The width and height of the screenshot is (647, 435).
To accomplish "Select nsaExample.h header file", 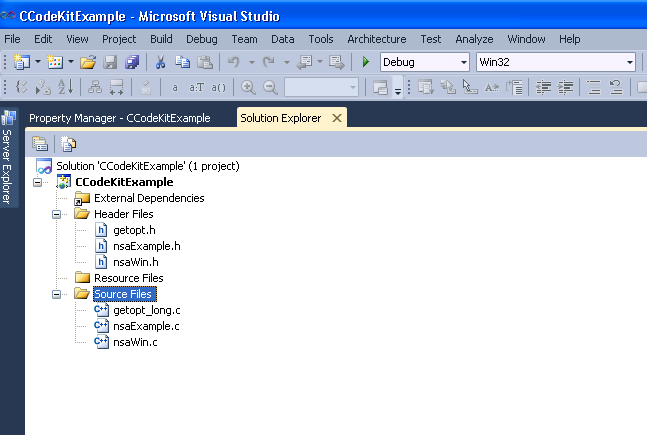I will [146, 246].
